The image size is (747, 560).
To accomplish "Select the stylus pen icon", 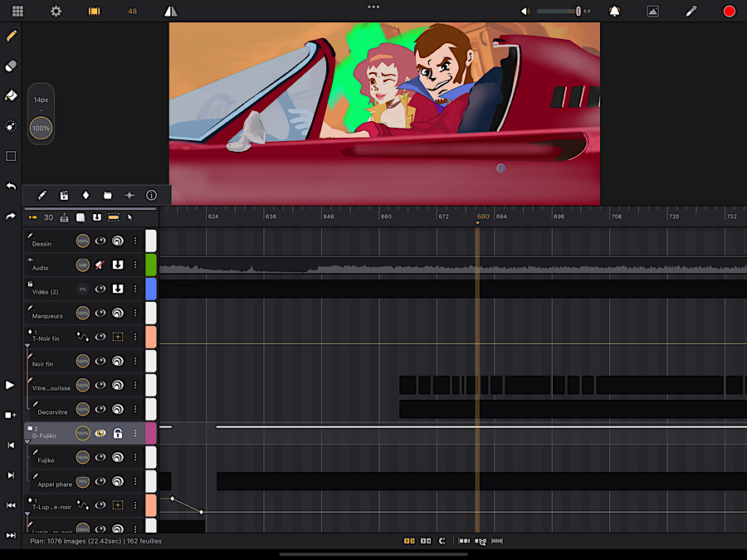I will pyautogui.click(x=691, y=11).
